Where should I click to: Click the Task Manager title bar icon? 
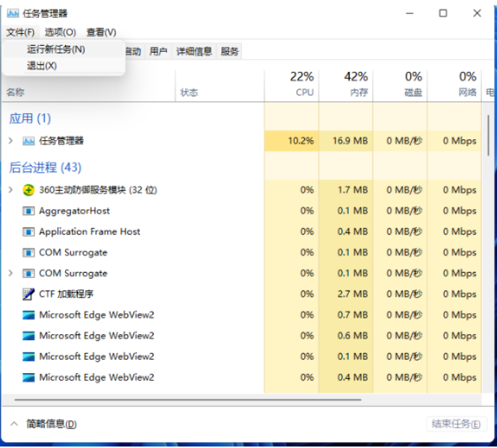[x=13, y=13]
